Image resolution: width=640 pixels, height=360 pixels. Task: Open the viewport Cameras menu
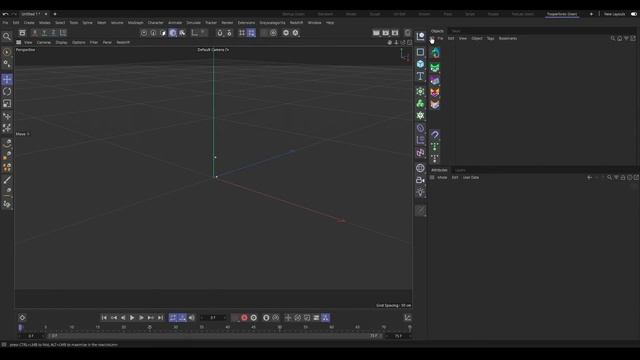(44, 42)
